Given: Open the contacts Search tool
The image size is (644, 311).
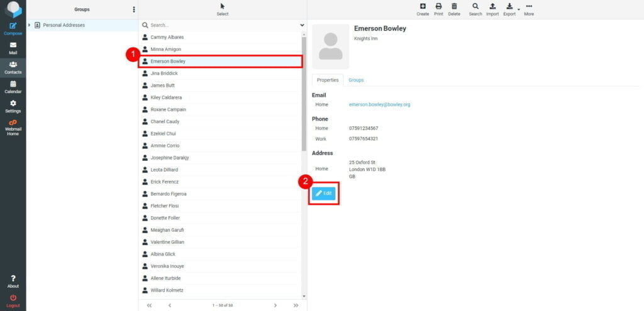Looking at the screenshot, I should point(475,9).
